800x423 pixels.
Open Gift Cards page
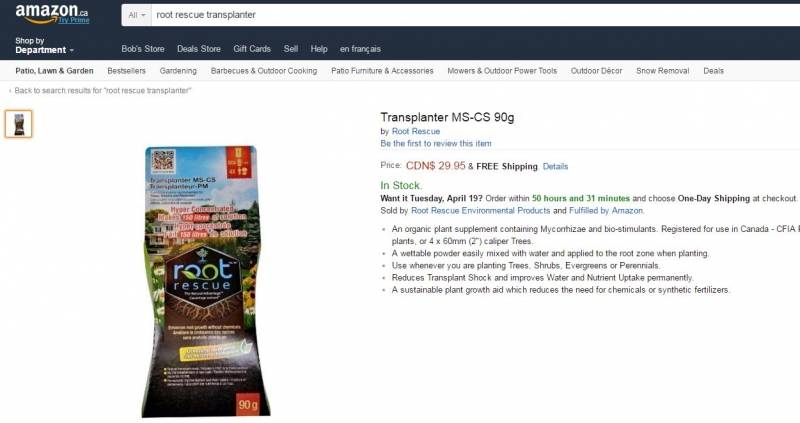pyautogui.click(x=252, y=49)
